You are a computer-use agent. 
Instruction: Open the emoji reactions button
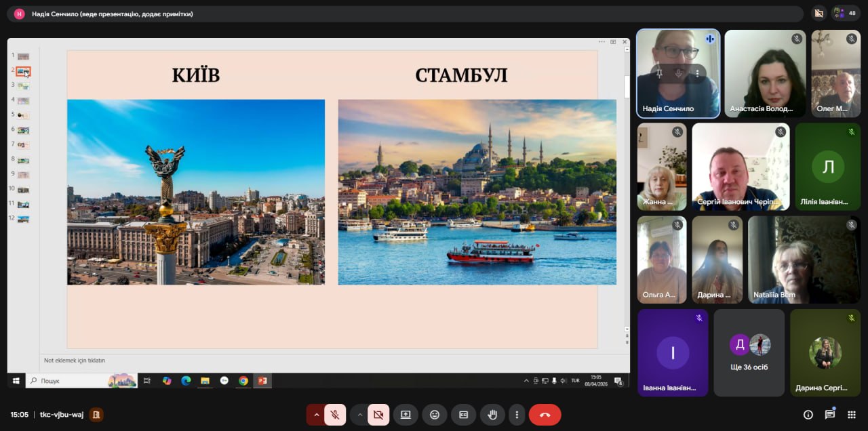point(435,415)
